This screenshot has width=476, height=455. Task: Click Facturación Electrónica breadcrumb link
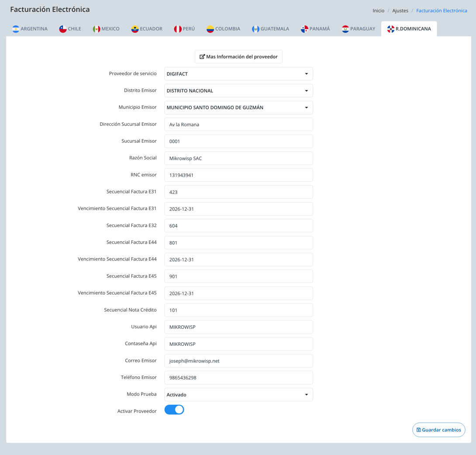[442, 10]
